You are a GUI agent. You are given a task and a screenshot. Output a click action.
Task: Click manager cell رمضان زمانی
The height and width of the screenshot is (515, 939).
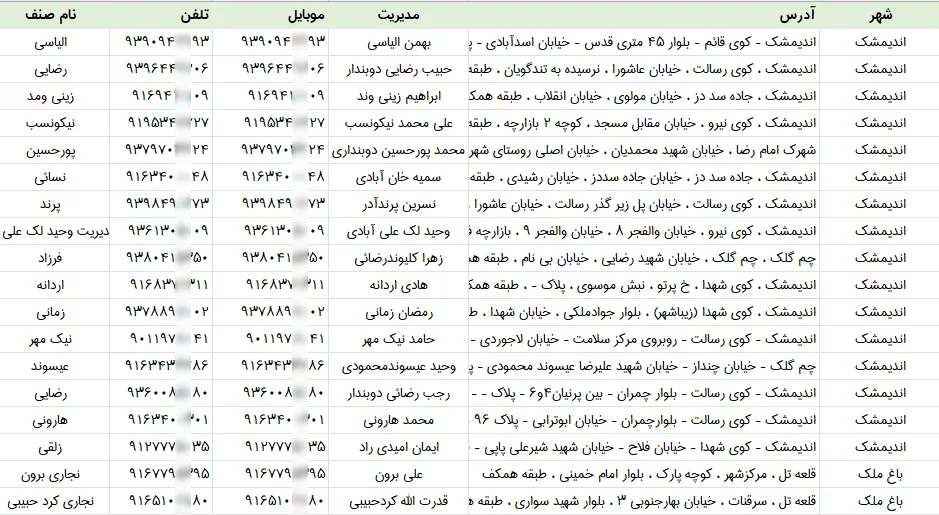click(x=398, y=312)
